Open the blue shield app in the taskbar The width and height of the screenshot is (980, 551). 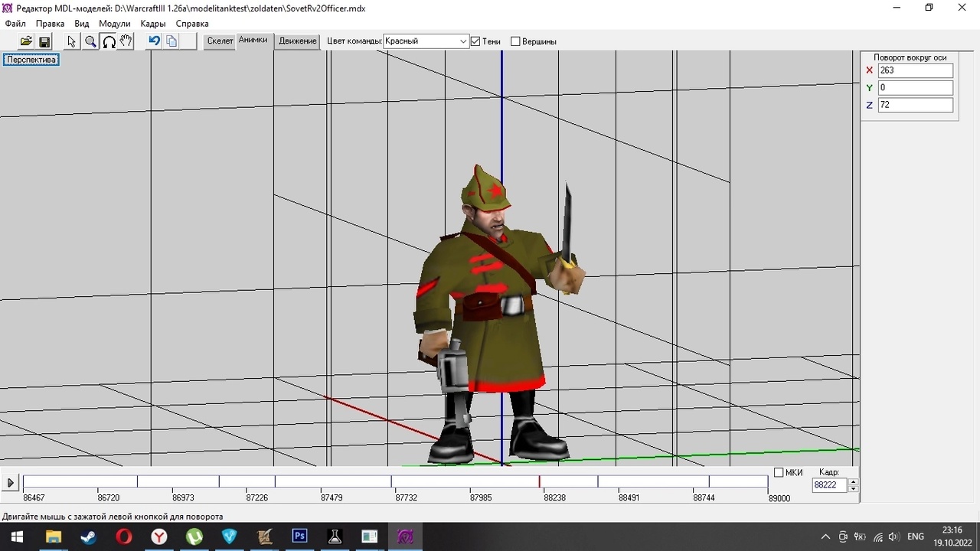click(230, 536)
